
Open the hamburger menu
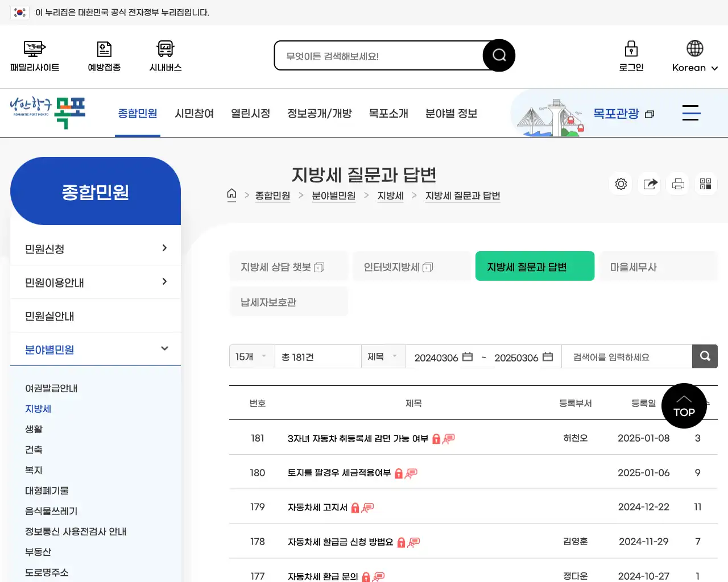tap(691, 113)
